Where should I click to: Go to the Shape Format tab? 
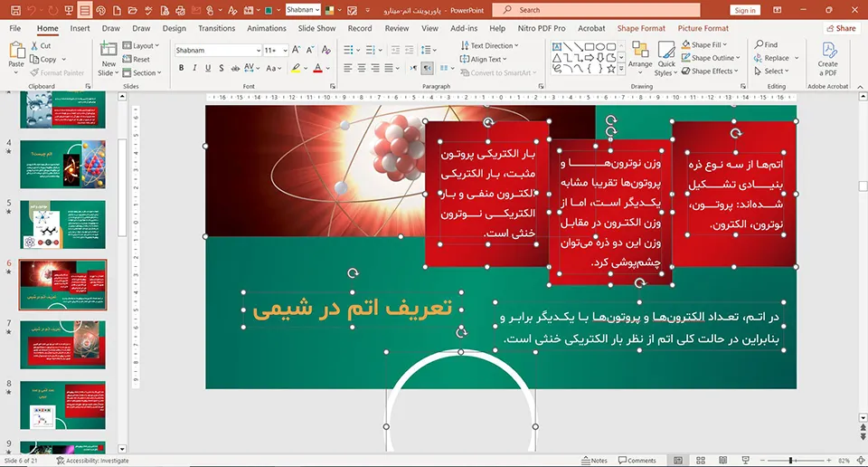641,28
